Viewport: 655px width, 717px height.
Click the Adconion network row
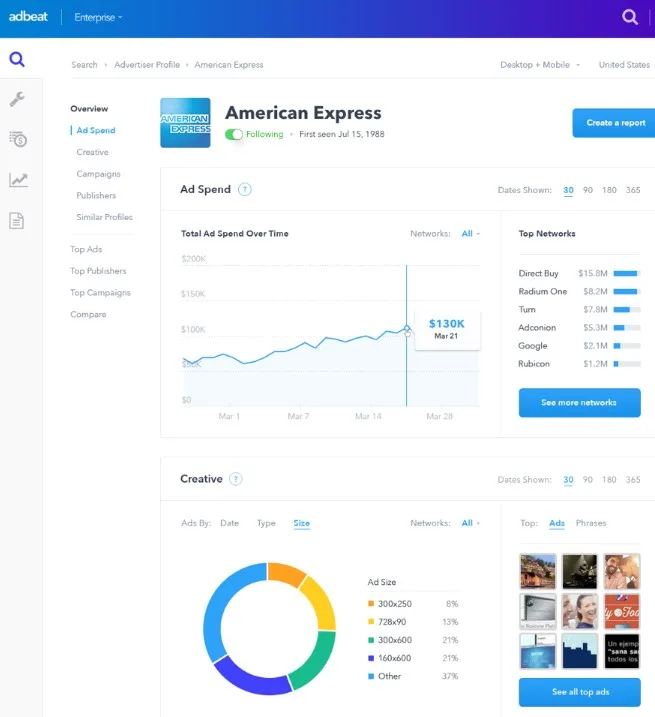579,327
